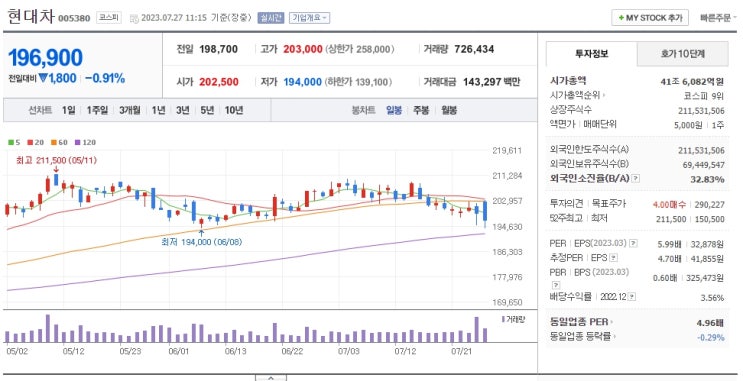
Task: Click the 219,611 price axis label
Action: point(507,151)
